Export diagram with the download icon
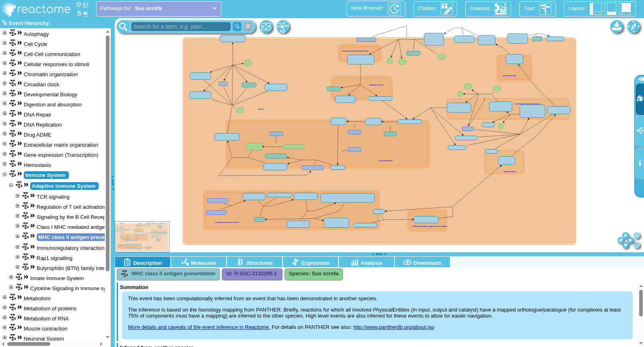 click(x=617, y=27)
